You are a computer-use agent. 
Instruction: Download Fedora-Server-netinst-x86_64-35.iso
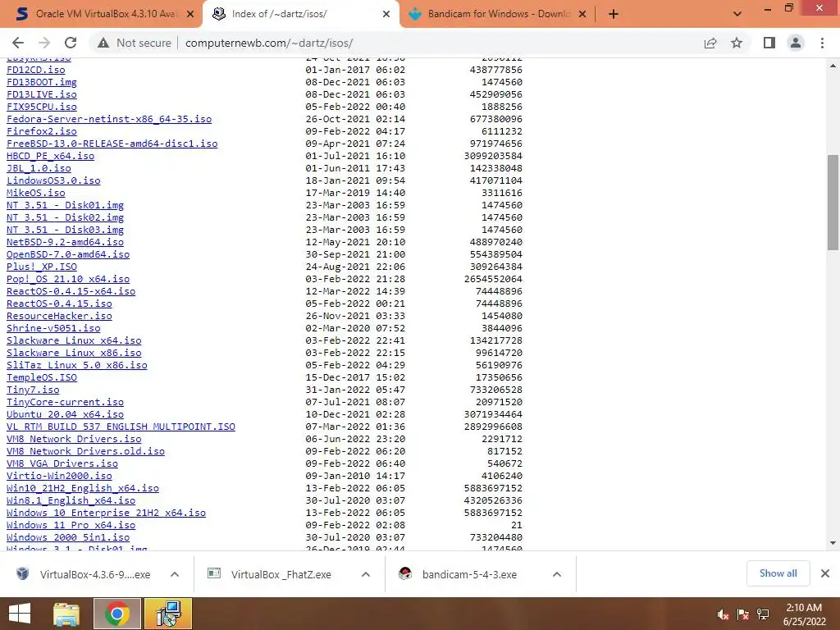(109, 119)
